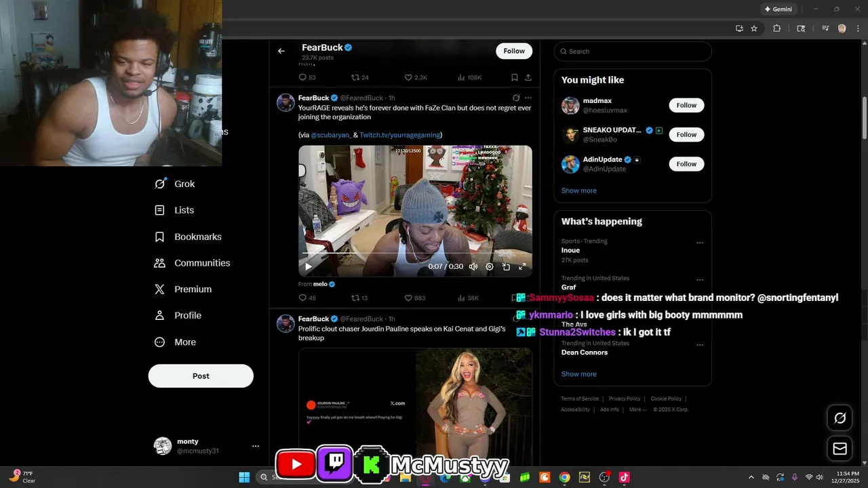The height and width of the screenshot is (488, 868).
Task: Open account options beside monty
Action: point(256,446)
